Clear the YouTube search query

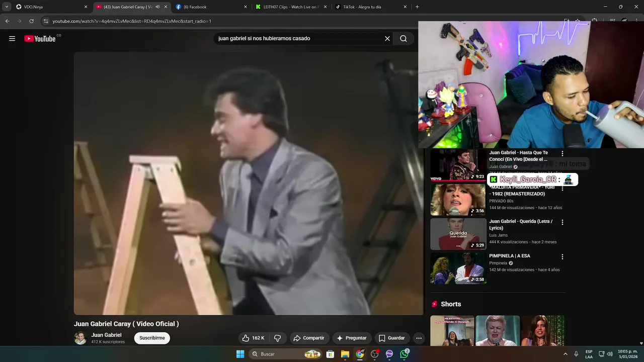387,39
